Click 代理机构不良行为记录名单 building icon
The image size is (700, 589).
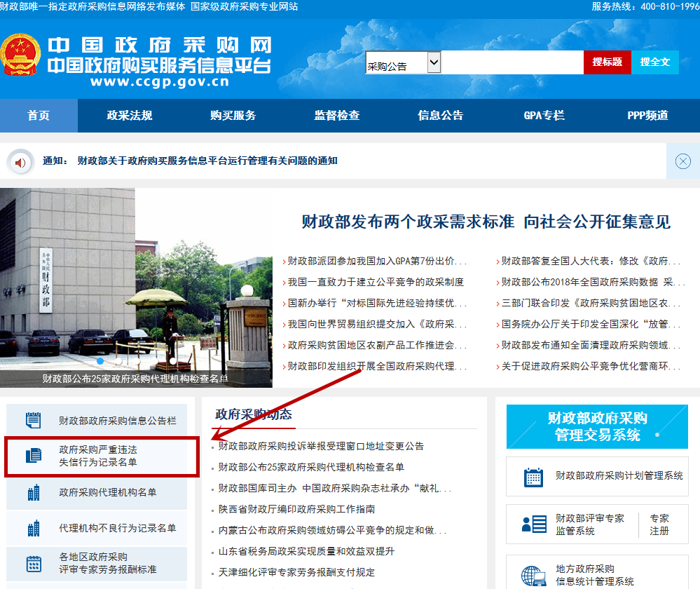click(x=33, y=528)
